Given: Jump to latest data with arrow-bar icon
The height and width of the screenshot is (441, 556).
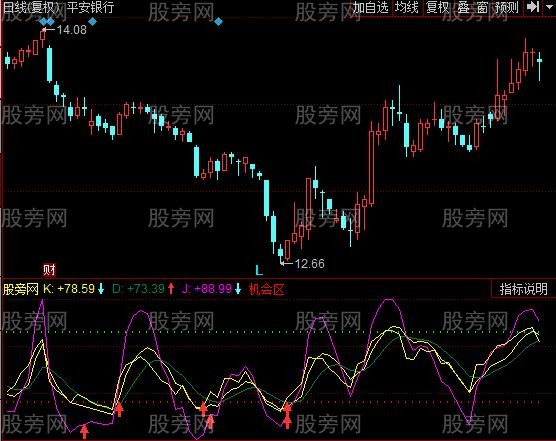Looking at the screenshot, I should [533, 7].
